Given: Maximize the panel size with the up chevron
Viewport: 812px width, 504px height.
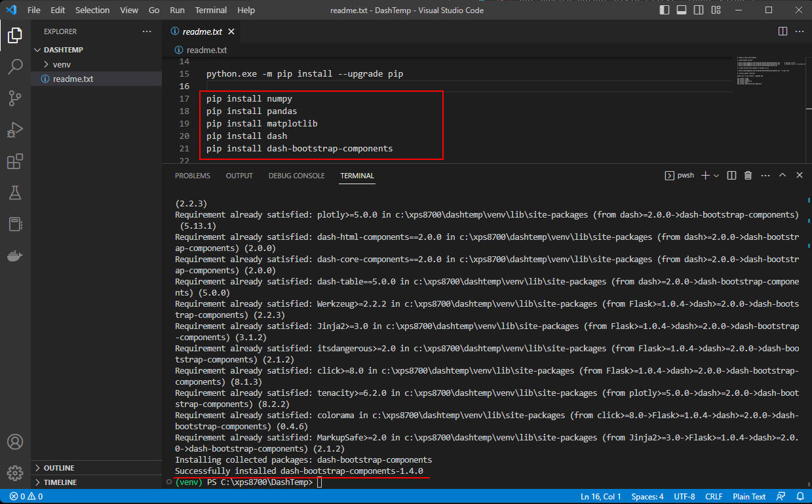Looking at the screenshot, I should coord(783,176).
